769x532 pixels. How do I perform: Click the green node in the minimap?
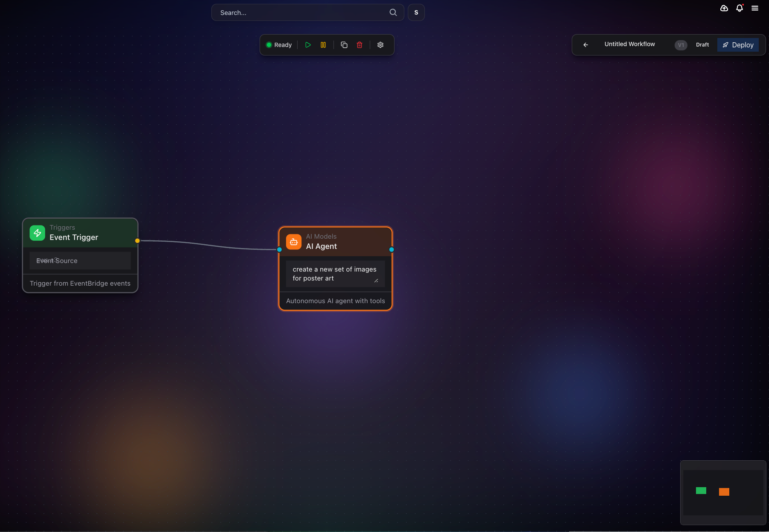[702, 491]
